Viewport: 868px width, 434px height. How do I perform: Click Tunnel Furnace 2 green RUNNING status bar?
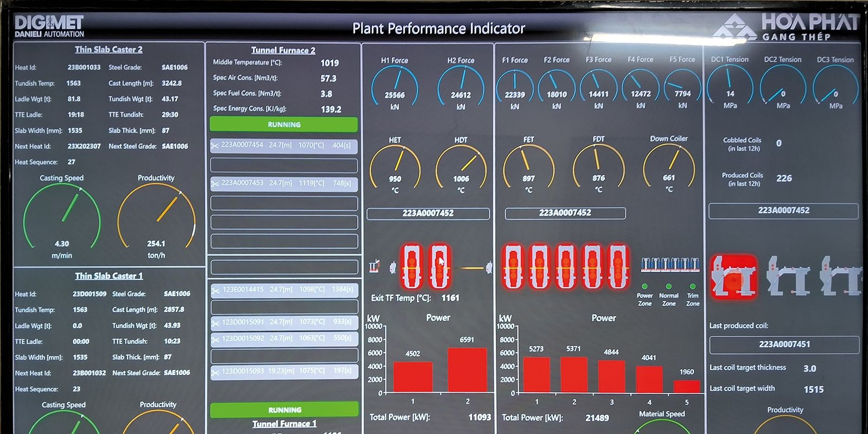[x=284, y=124]
